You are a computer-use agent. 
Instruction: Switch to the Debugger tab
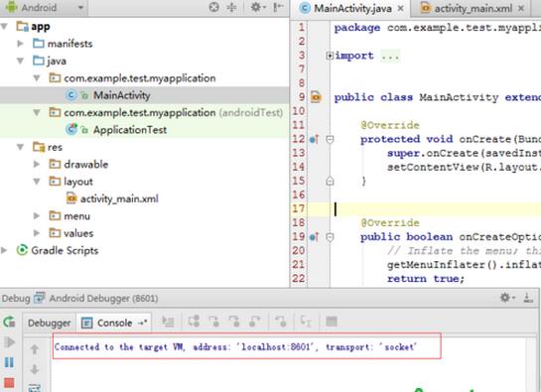(x=50, y=323)
